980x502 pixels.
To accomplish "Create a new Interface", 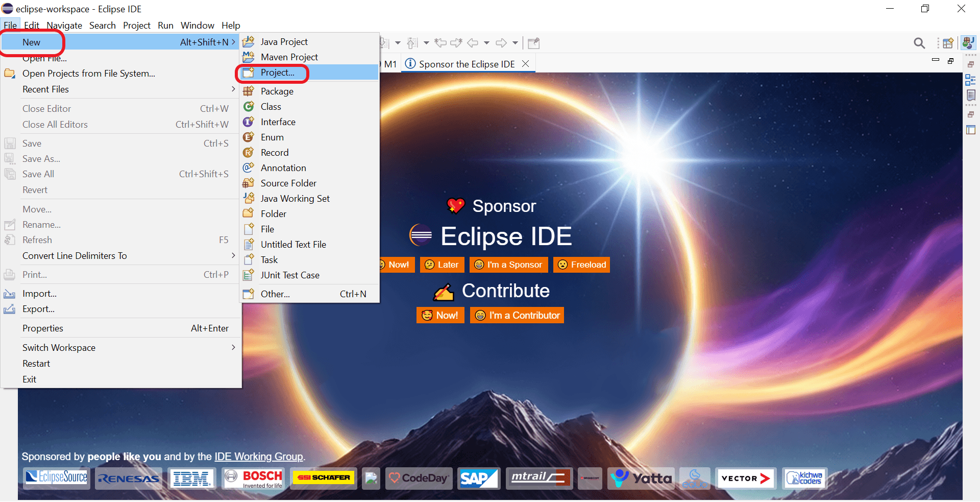I will (310, 122).
